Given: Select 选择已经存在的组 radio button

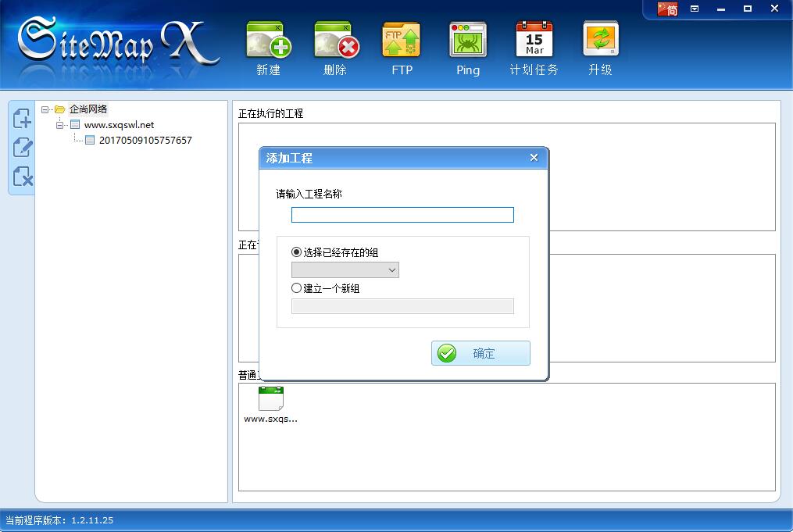Looking at the screenshot, I should coord(296,252).
